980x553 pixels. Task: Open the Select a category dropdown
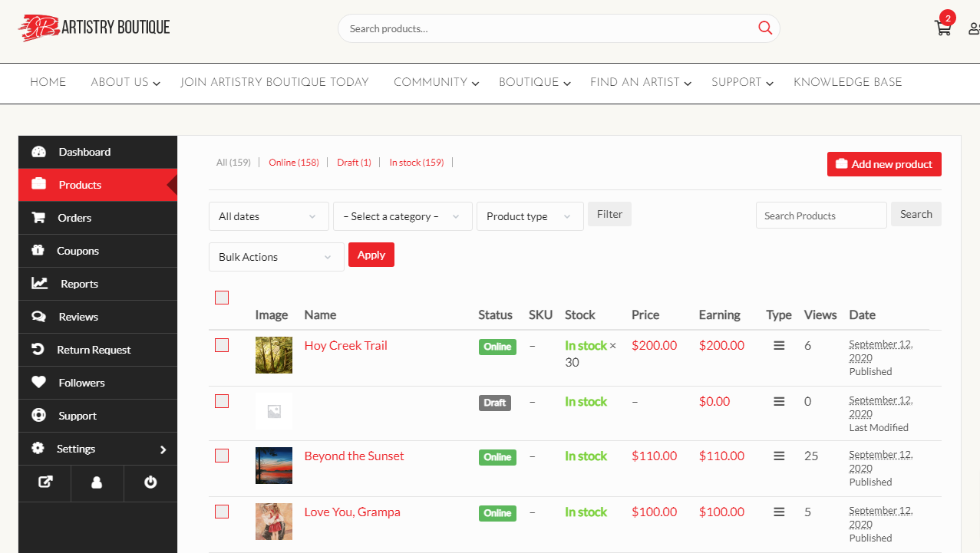403,216
